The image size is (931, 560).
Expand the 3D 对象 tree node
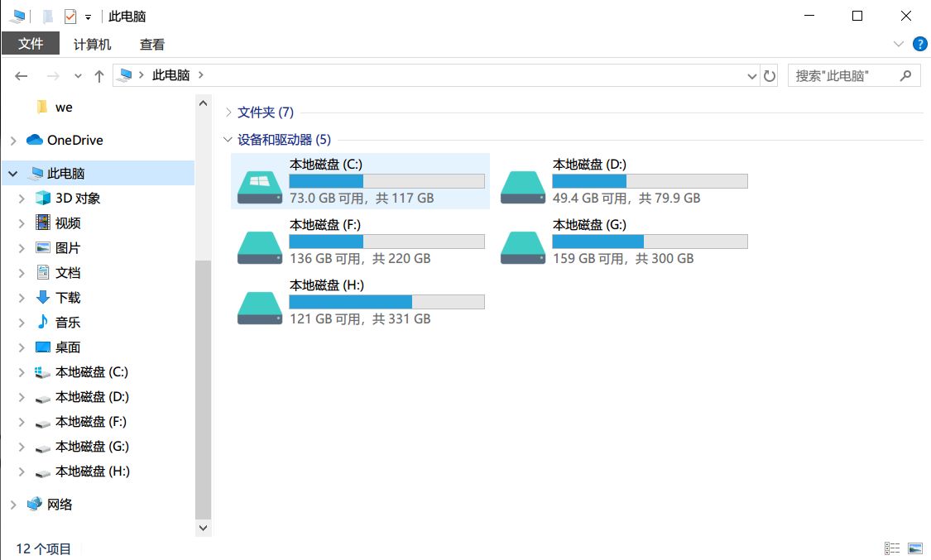(x=22, y=199)
